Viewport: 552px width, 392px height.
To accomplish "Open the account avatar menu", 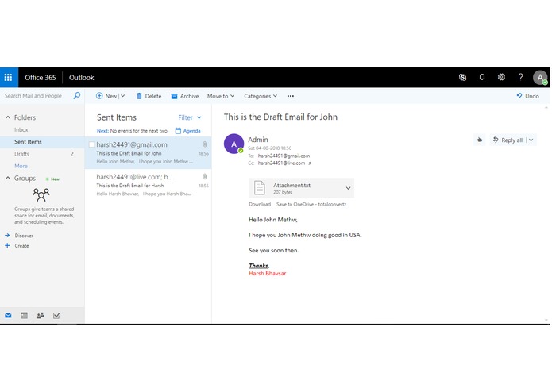I will [540, 77].
